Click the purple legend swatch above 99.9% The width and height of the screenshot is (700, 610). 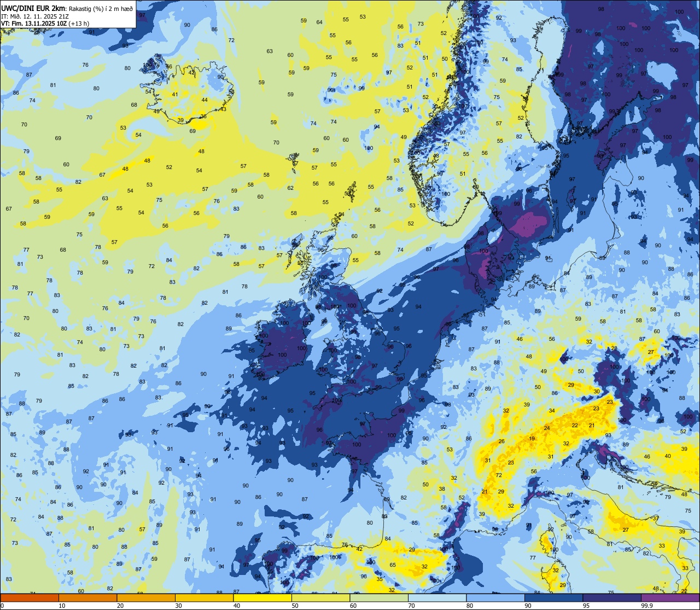670,597
